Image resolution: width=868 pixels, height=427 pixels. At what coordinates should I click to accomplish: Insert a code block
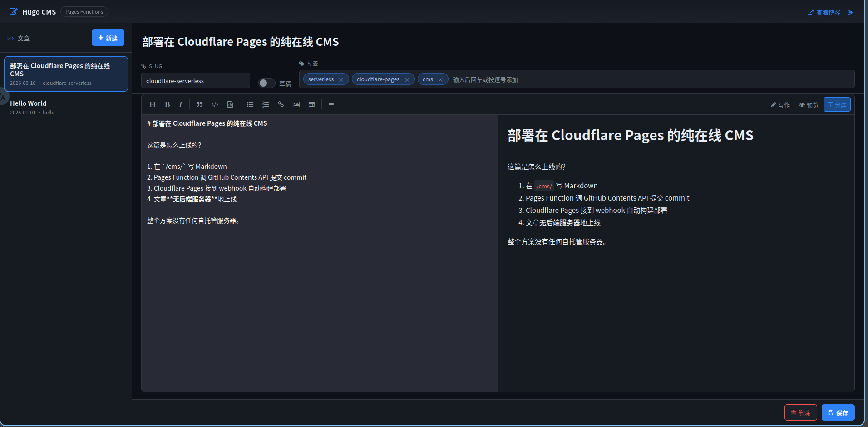point(230,104)
